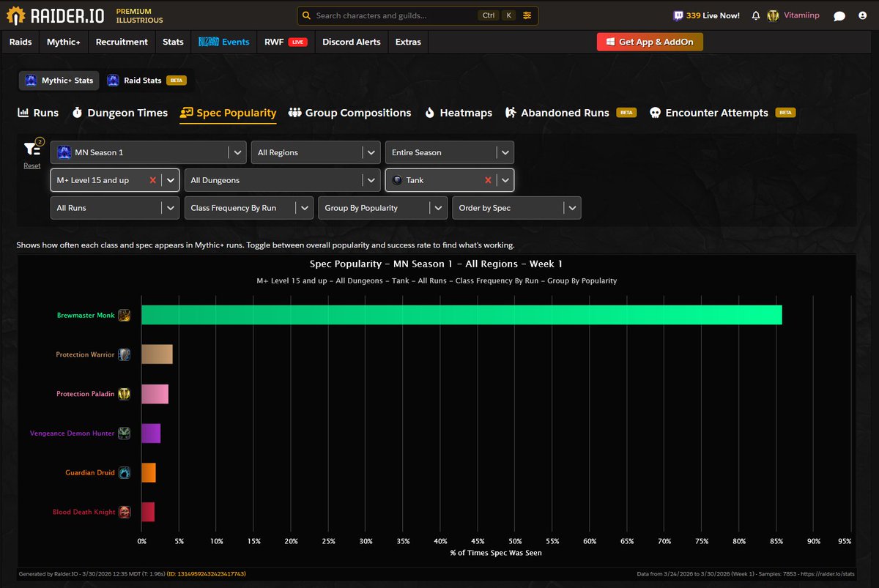Open the Order by Spec dropdown
The image size is (879, 588).
pyautogui.click(x=517, y=208)
